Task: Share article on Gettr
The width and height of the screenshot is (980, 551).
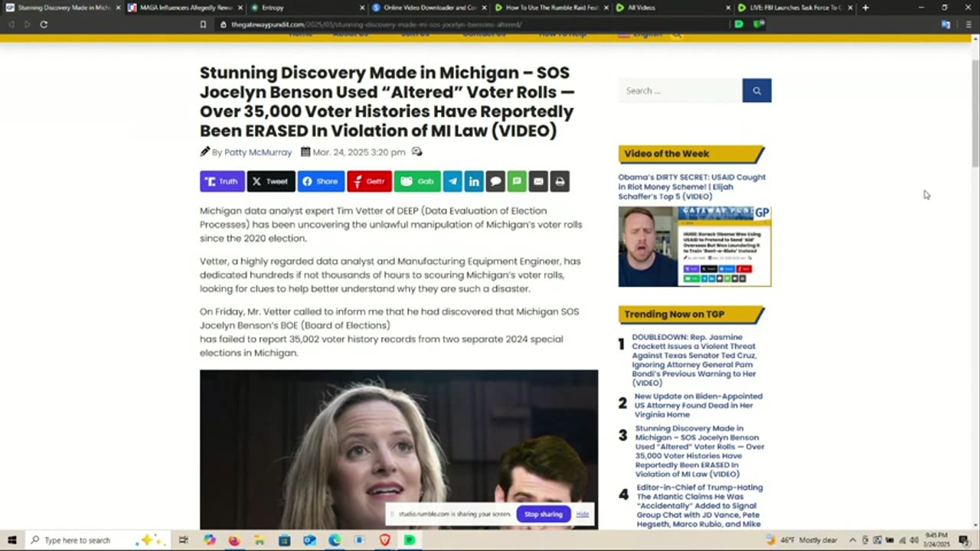Action: click(369, 181)
